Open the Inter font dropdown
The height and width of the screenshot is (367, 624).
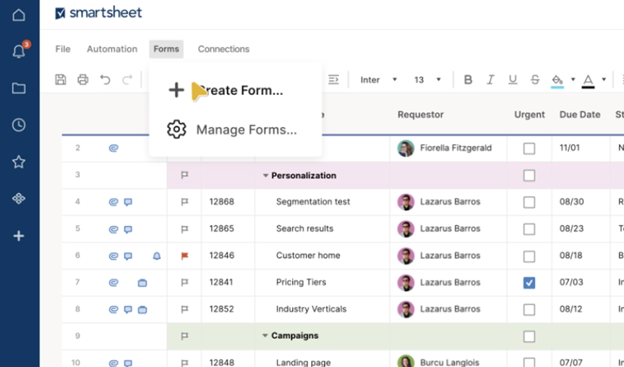point(378,80)
